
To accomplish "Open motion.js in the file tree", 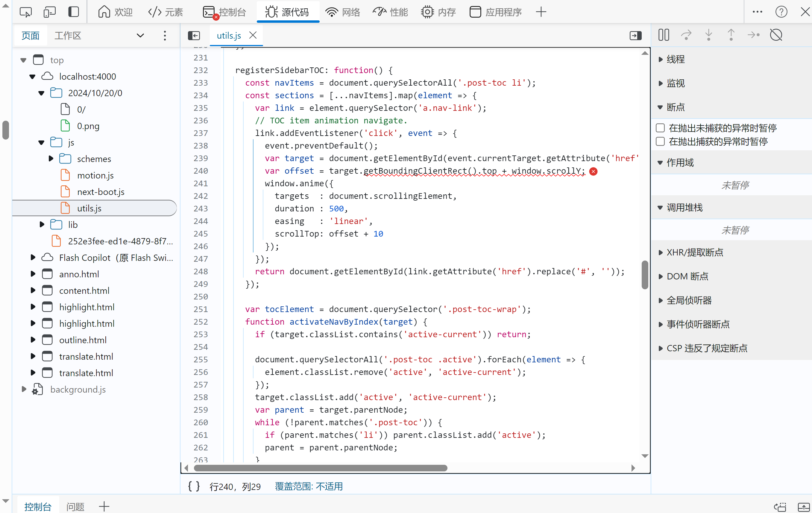I will [x=95, y=175].
